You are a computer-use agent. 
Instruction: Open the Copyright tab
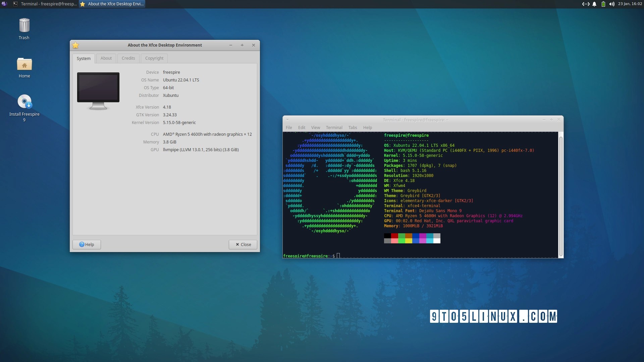tap(154, 58)
